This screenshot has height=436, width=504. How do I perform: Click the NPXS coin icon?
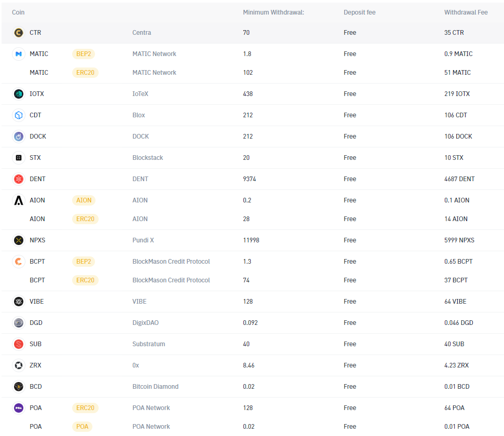(19, 240)
